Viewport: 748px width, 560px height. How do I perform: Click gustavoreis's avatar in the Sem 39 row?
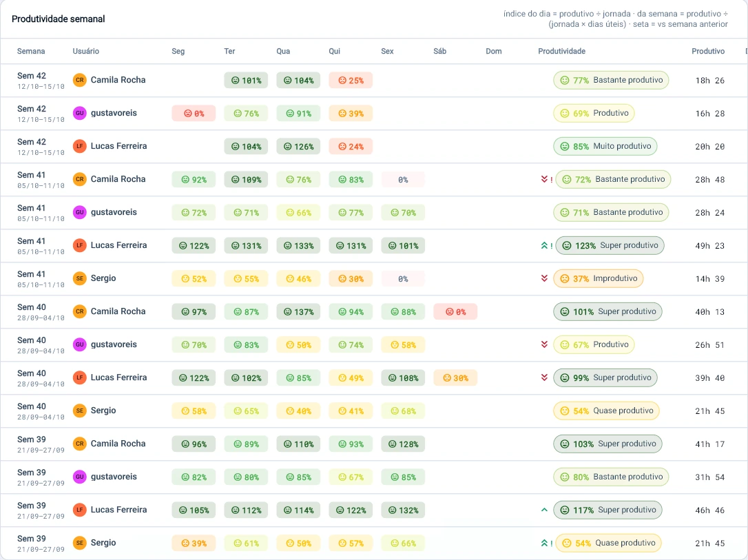click(x=80, y=477)
